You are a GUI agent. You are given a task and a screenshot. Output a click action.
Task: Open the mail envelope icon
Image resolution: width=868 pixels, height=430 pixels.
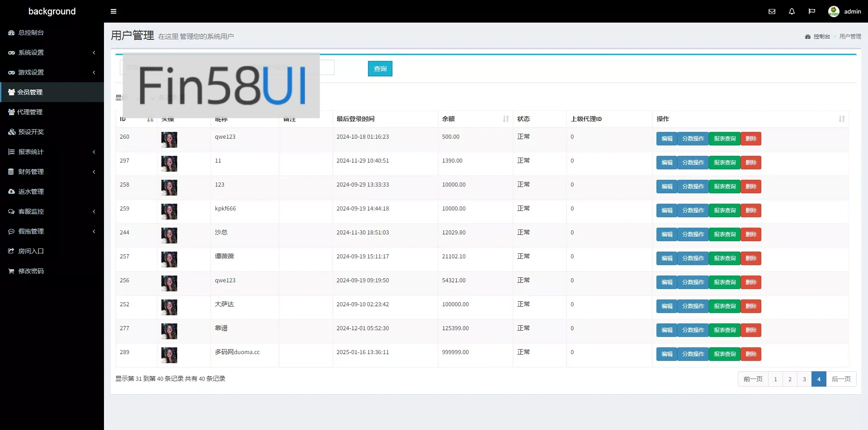pos(772,11)
